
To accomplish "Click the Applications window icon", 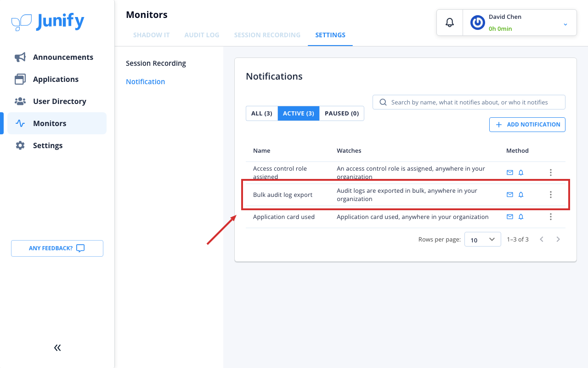I will point(20,79).
